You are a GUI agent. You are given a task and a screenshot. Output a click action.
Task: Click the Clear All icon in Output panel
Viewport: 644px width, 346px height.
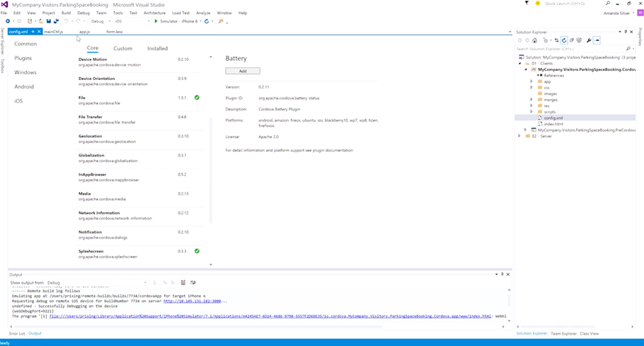(x=183, y=282)
